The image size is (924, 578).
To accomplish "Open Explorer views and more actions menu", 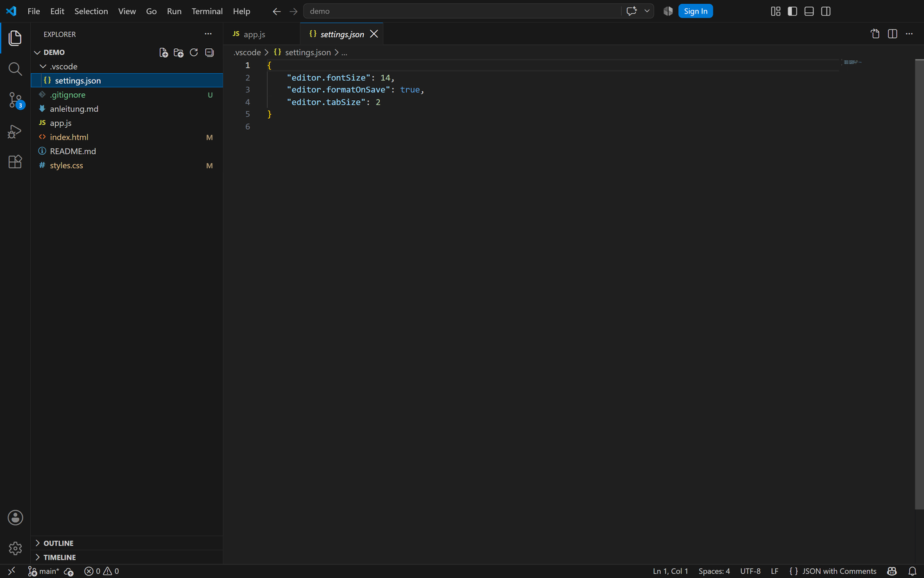I will click(x=208, y=34).
